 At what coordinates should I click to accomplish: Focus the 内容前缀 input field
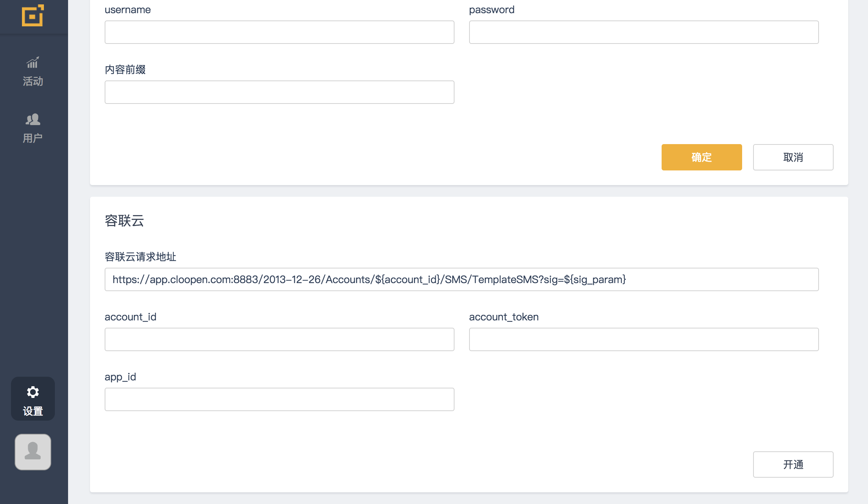pyautogui.click(x=280, y=92)
